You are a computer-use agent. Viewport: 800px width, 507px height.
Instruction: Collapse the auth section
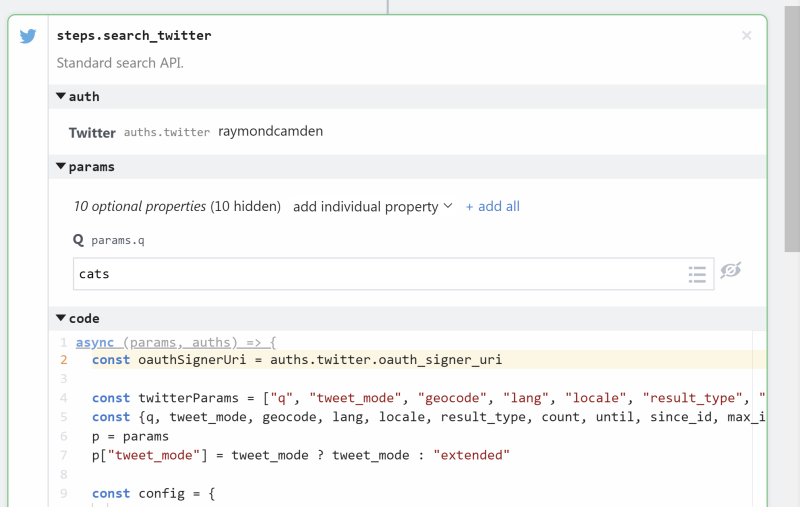pyautogui.click(x=61, y=96)
